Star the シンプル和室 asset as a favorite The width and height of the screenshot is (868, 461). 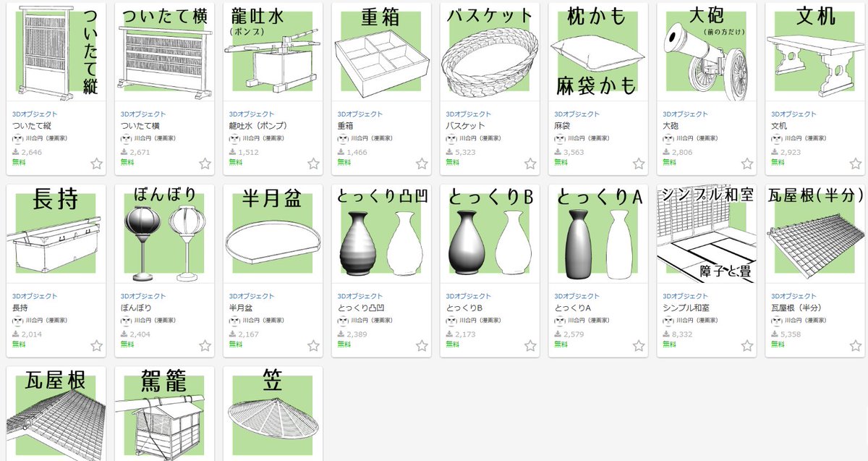(x=747, y=346)
